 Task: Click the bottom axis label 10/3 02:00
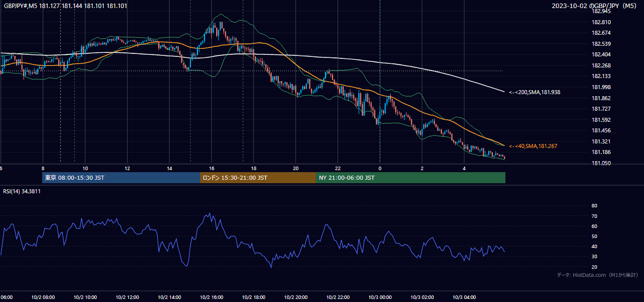click(x=422, y=297)
